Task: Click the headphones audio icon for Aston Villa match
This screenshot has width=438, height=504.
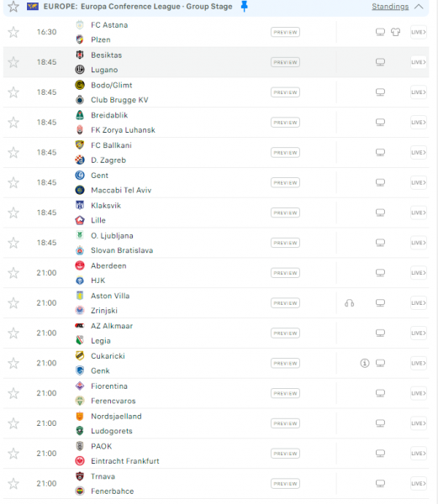Action: pyautogui.click(x=349, y=303)
